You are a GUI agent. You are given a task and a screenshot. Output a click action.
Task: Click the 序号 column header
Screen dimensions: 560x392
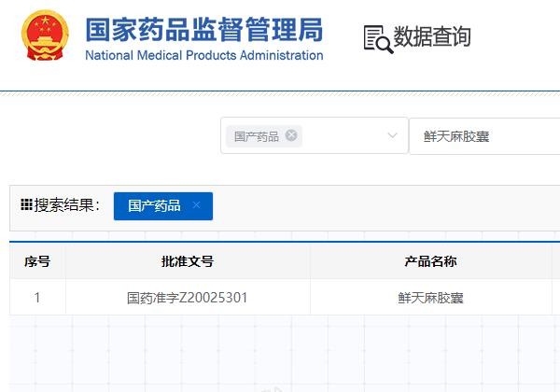pos(37,261)
